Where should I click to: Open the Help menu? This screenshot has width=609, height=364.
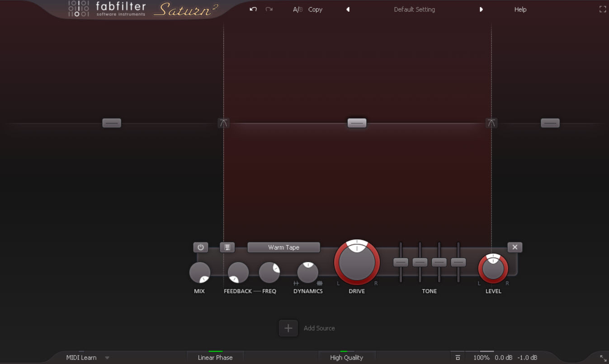click(520, 9)
